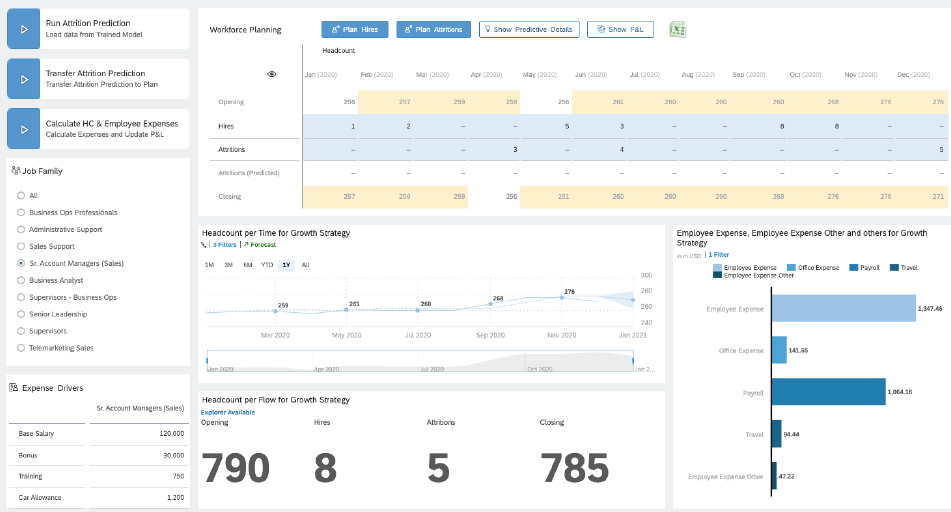Image resolution: width=951 pixels, height=512 pixels.
Task: Click Show Predictive Details button
Action: [x=529, y=30]
